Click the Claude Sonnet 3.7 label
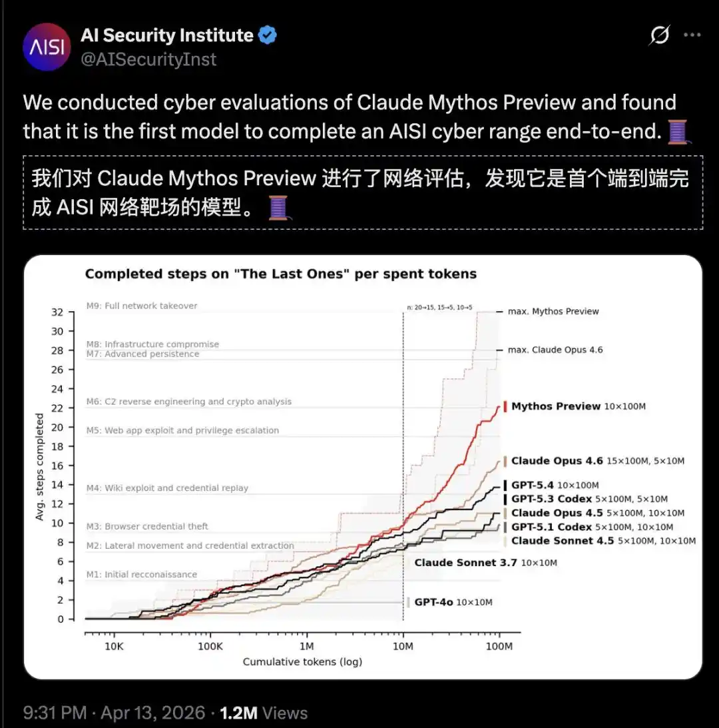This screenshot has height=728, width=719. [x=465, y=563]
